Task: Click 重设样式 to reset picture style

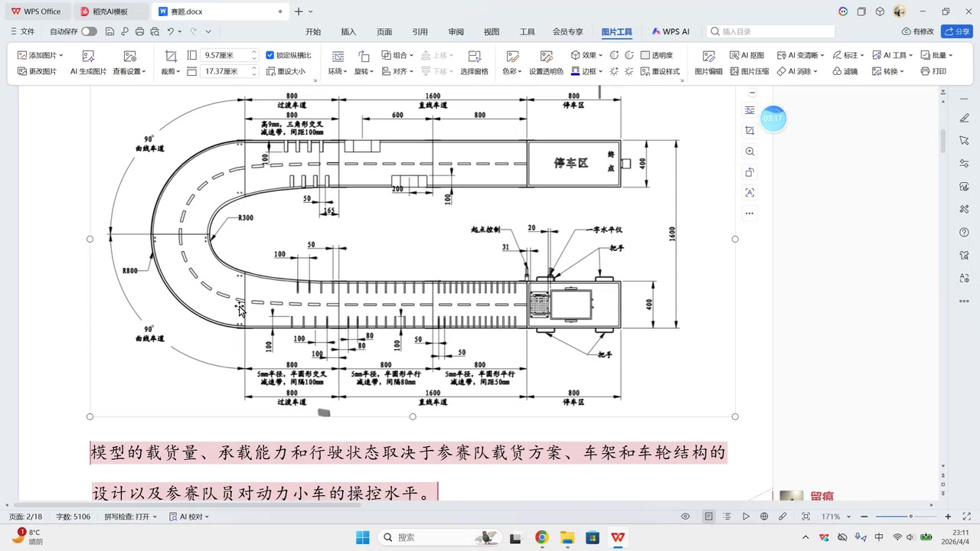Action: [660, 71]
